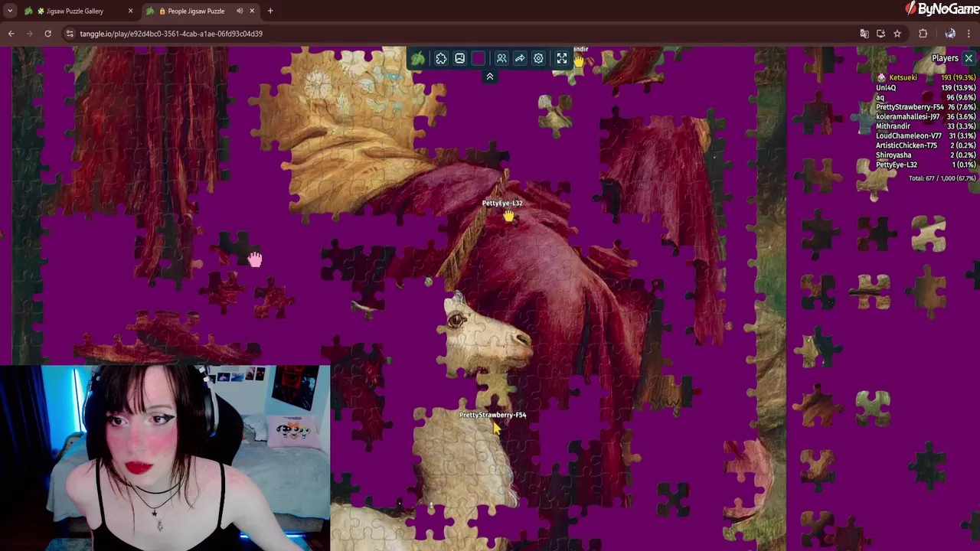980x551 pixels.
Task: Mute the People Jigsaw Puzzle tab audio
Action: click(x=239, y=11)
